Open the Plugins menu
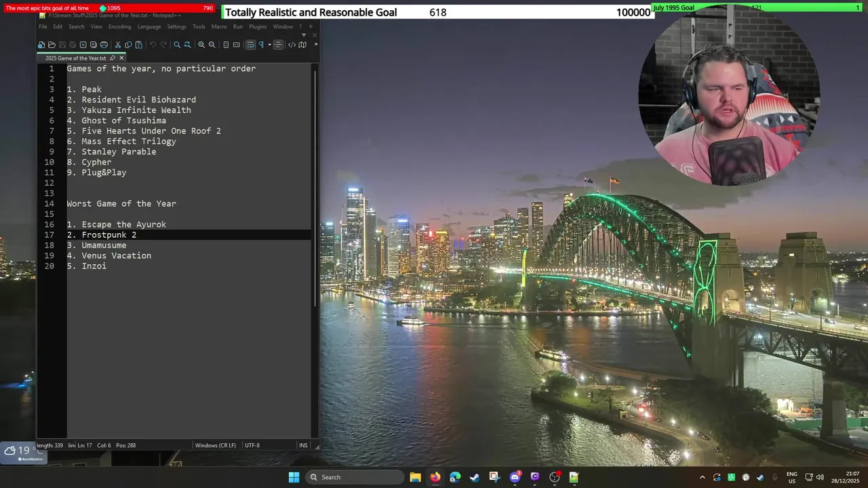Image resolution: width=868 pixels, height=488 pixels. tap(258, 26)
